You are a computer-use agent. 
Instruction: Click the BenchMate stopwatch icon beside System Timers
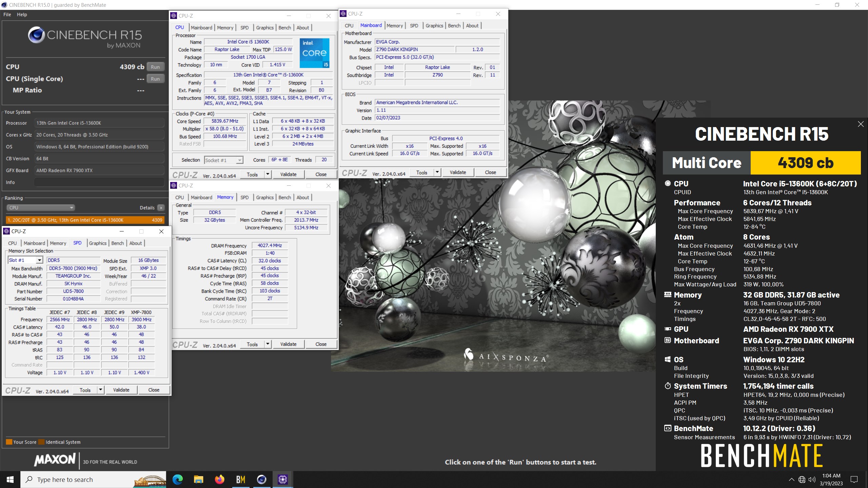pyautogui.click(x=668, y=386)
